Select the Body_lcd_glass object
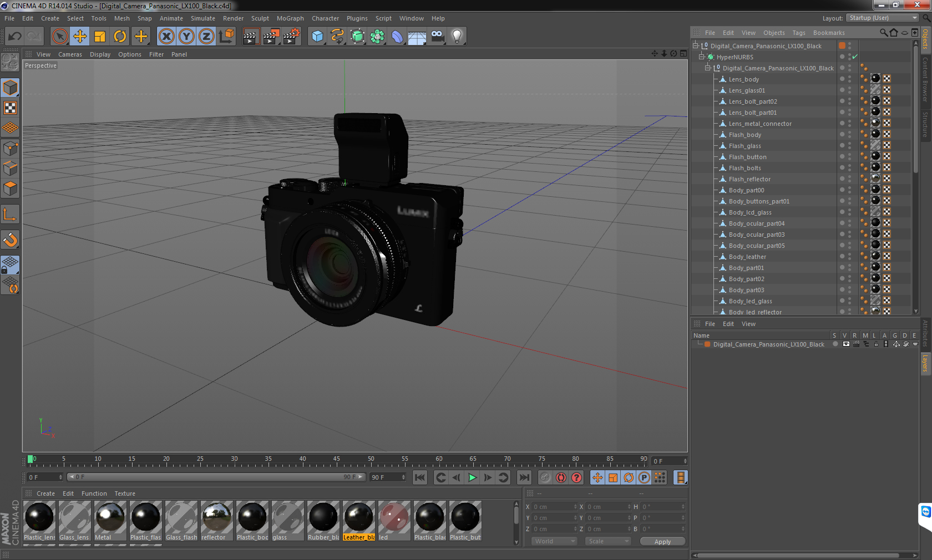 [750, 212]
